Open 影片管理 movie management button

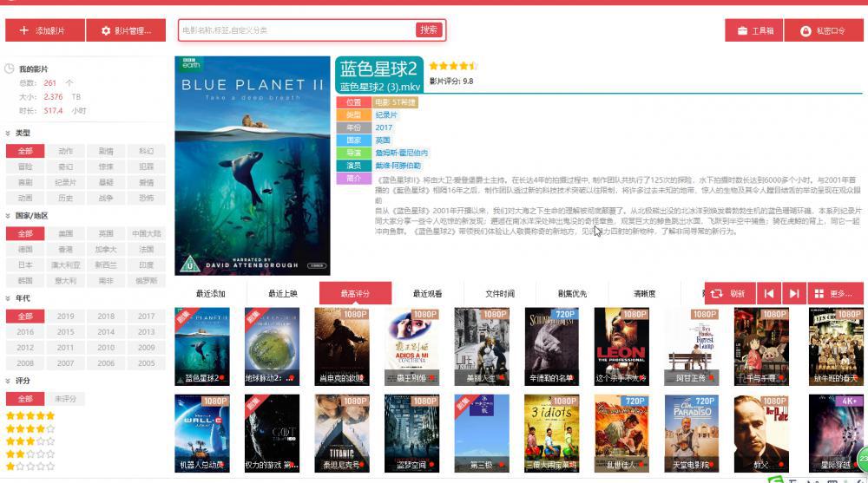click(126, 30)
